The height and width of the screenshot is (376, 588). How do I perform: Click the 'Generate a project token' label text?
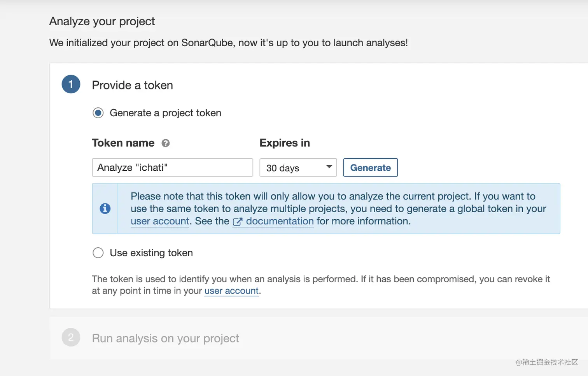pos(165,113)
